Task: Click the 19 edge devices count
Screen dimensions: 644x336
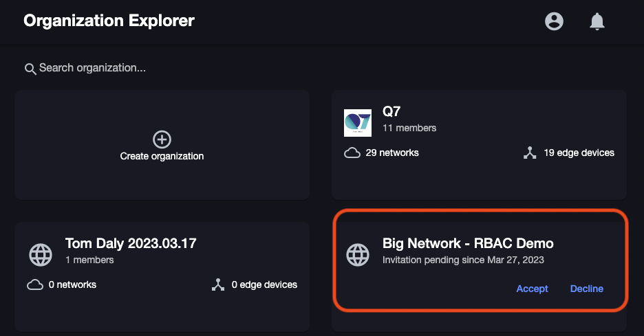Action: [577, 153]
